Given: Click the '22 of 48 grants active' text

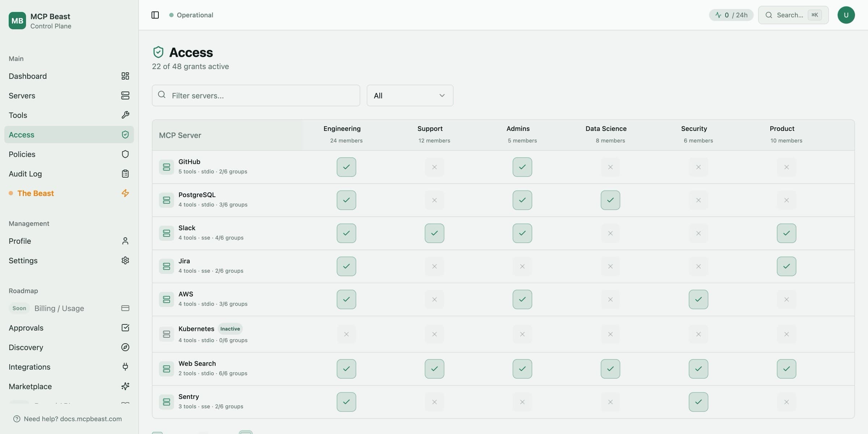Looking at the screenshot, I should pos(190,67).
